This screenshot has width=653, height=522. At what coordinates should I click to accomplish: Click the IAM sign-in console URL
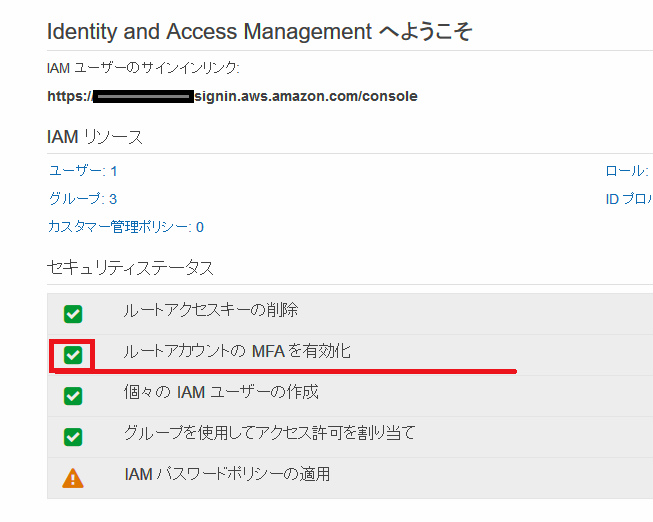tap(232, 97)
